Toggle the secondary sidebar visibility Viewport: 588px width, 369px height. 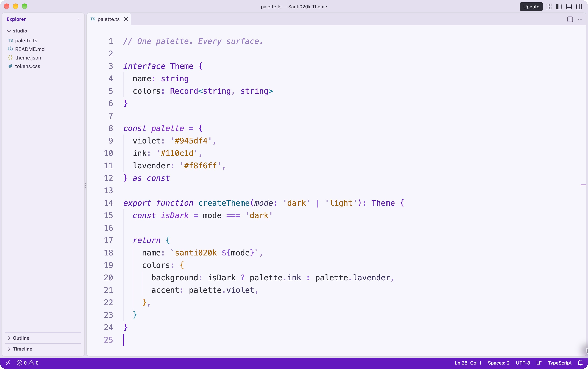click(x=579, y=7)
